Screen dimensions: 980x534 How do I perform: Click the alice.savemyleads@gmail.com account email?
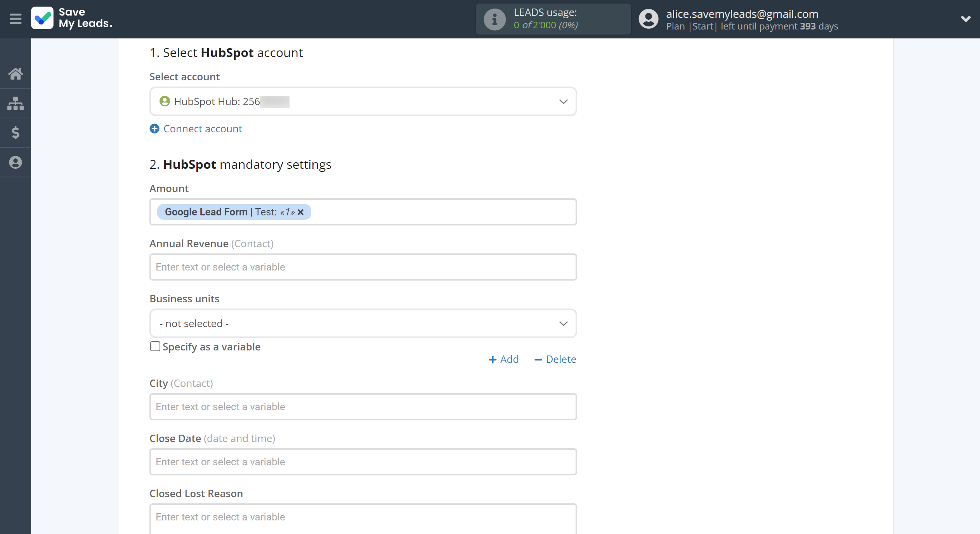click(x=742, y=14)
